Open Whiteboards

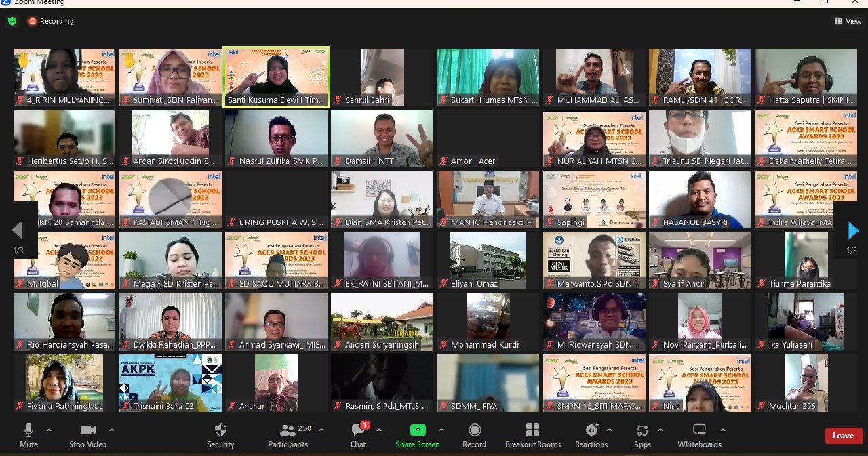pyautogui.click(x=699, y=436)
